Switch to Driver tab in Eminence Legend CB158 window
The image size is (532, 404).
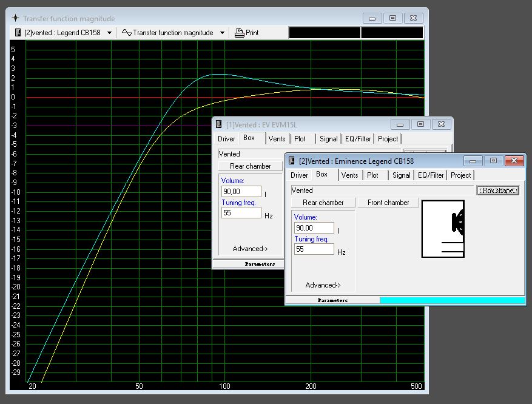[x=299, y=175]
